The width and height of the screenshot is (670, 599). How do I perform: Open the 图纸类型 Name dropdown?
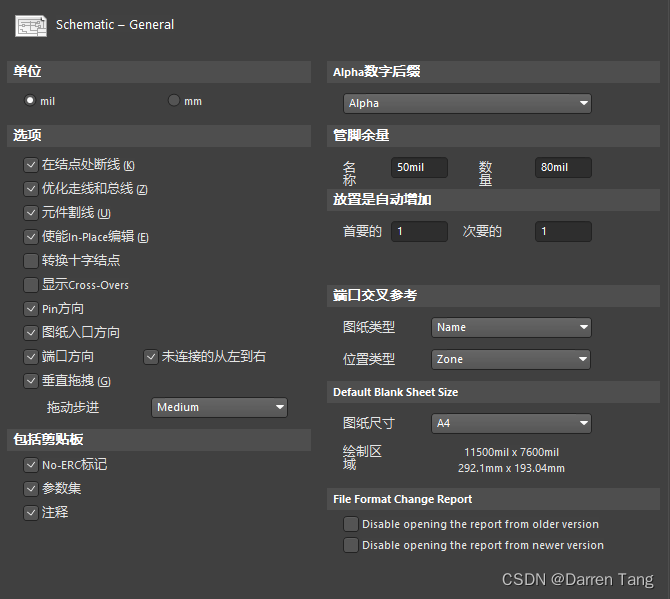click(x=511, y=327)
